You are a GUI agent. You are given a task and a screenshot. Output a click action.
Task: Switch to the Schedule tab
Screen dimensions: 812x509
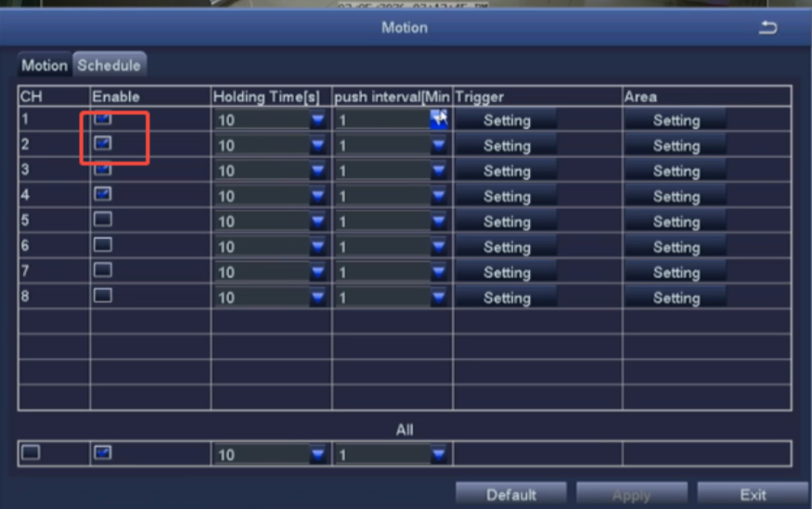pos(110,66)
